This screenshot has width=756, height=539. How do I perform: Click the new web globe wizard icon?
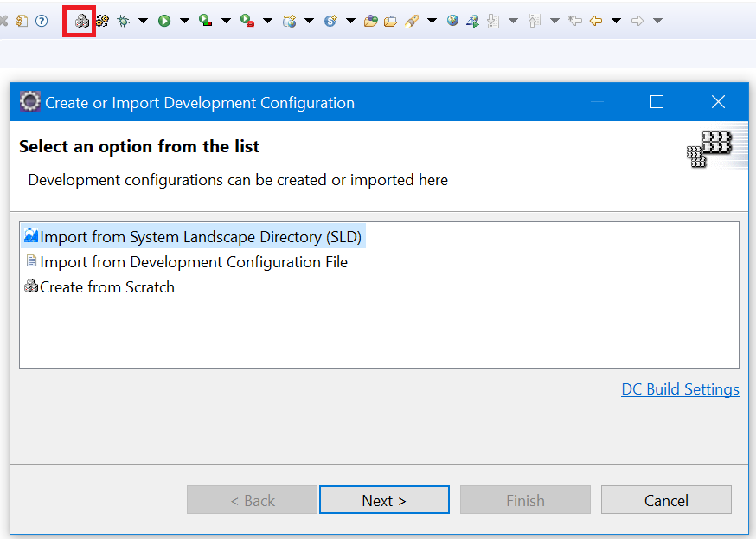pyautogui.click(x=289, y=21)
